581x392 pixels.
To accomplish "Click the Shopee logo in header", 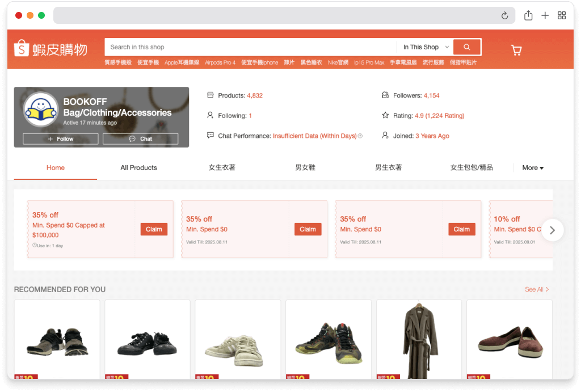I will pos(50,49).
